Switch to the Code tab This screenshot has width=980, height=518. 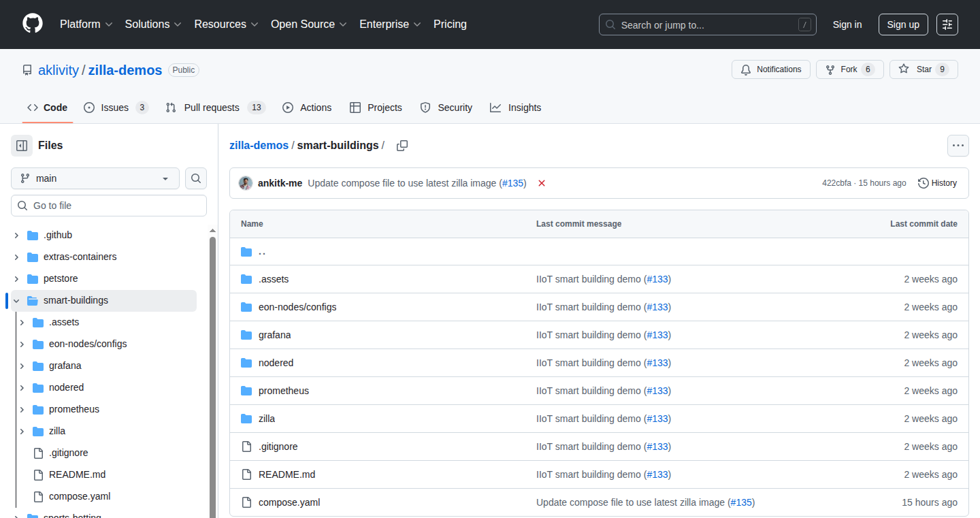point(47,108)
